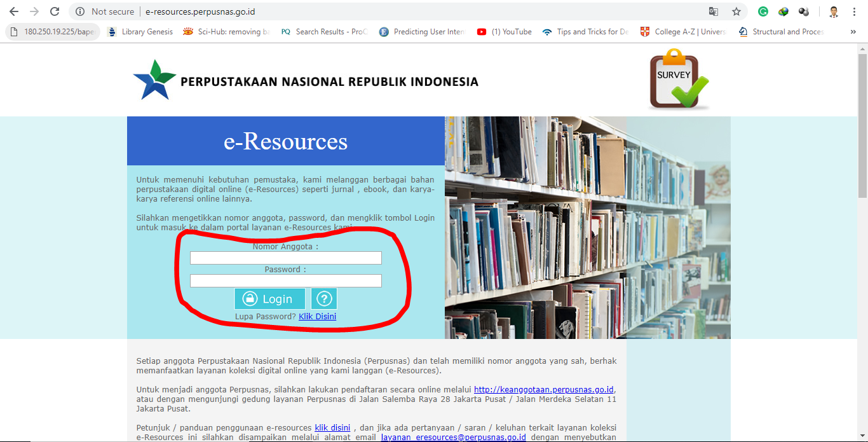Click the Lupa Password? text
Viewport: 868px width, 442px height.
[266, 316]
